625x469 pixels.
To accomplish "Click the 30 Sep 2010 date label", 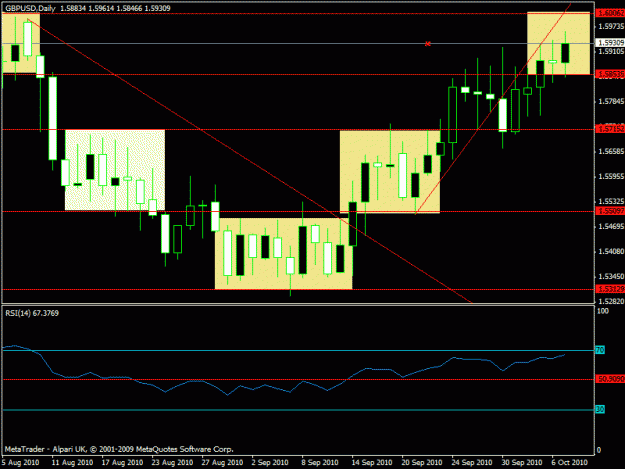I will [521, 462].
